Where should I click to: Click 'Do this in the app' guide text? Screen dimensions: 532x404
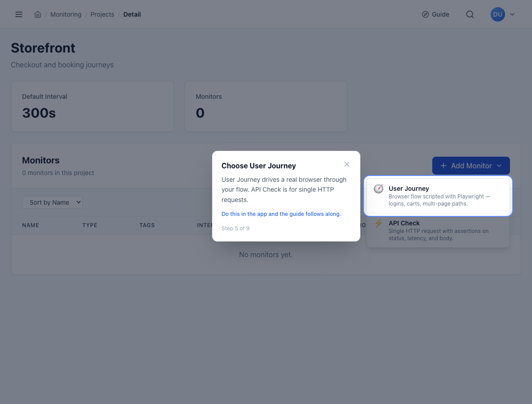[x=281, y=214]
